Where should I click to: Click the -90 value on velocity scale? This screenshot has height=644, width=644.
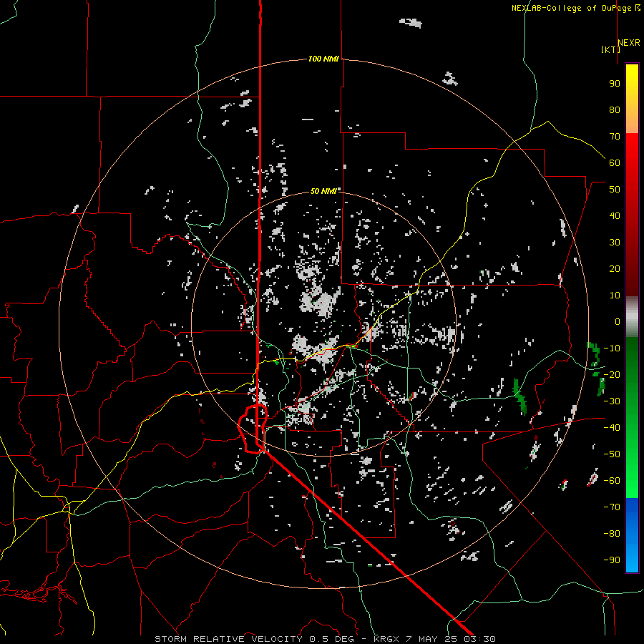coord(612,560)
